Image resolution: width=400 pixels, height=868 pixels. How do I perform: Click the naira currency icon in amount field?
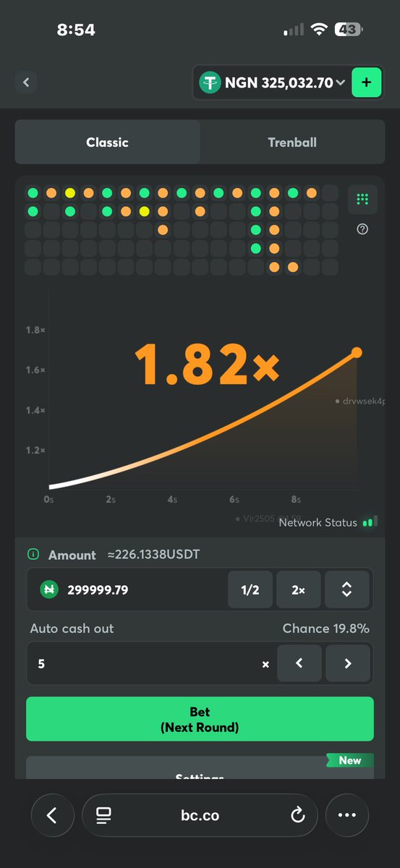(x=49, y=590)
